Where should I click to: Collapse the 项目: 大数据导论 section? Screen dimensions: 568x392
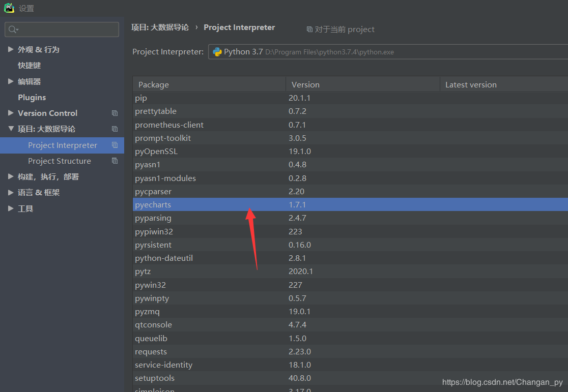click(11, 129)
